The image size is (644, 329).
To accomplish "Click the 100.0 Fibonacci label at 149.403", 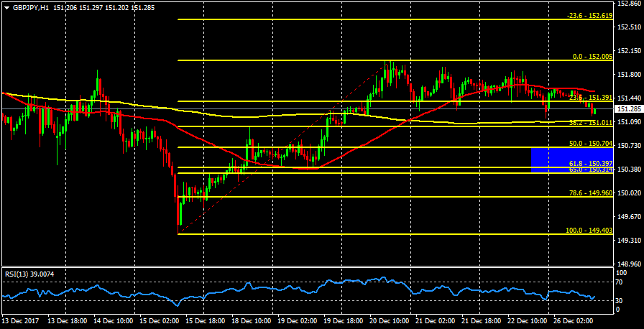I will [589, 230].
